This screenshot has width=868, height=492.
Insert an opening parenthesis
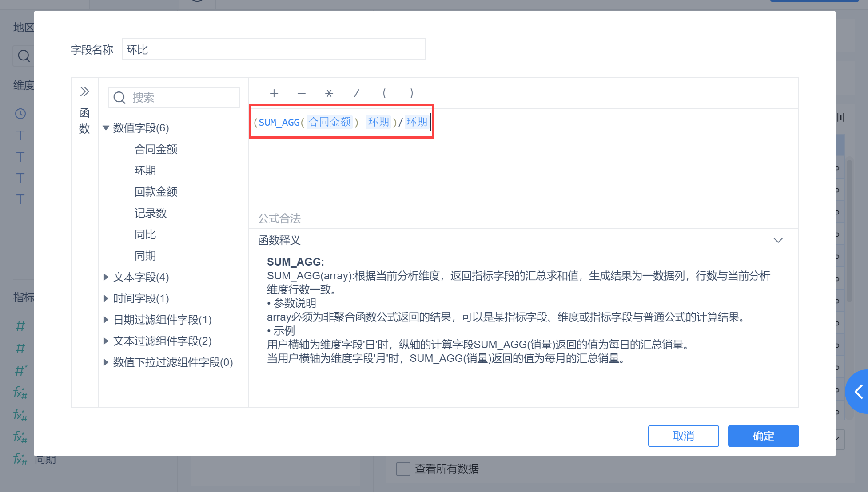tap(384, 93)
